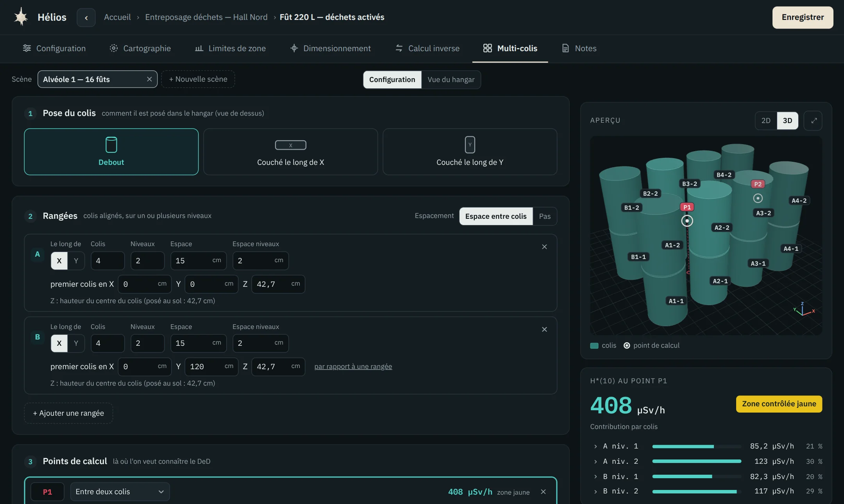
Task: Open the Cartographie tab
Action: [x=140, y=48]
